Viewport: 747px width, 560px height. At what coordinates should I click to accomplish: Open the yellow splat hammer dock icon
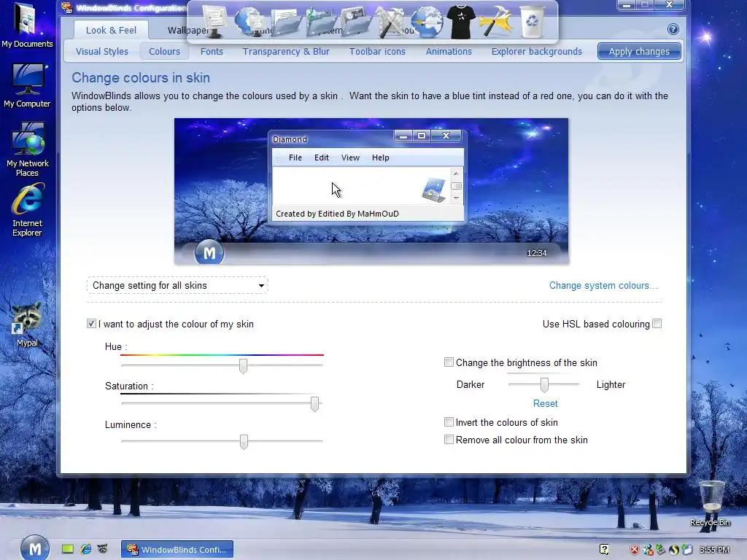click(x=496, y=21)
